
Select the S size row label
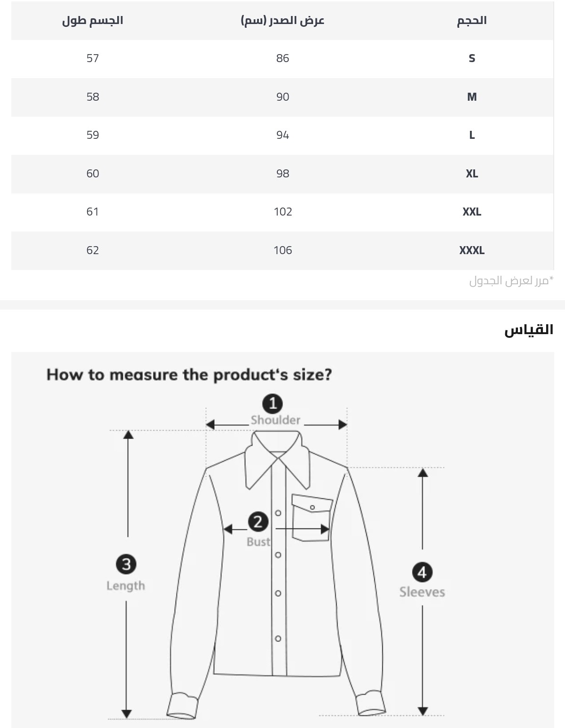coord(472,58)
